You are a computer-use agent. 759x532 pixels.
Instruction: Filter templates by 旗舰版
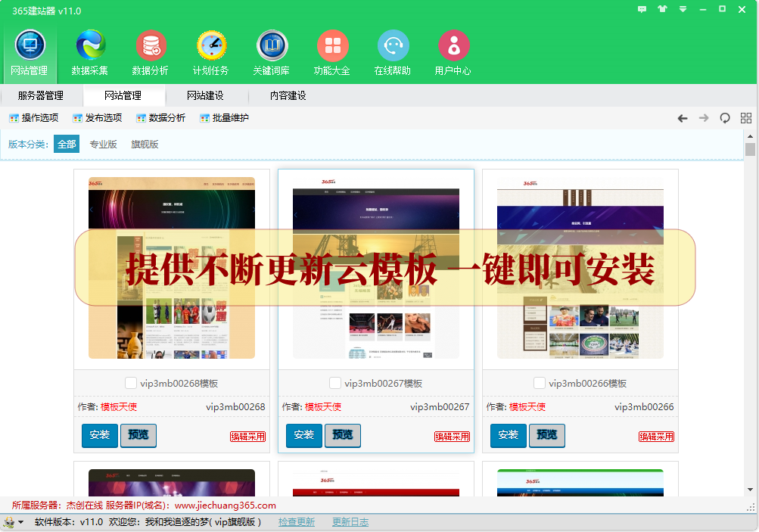point(145,145)
